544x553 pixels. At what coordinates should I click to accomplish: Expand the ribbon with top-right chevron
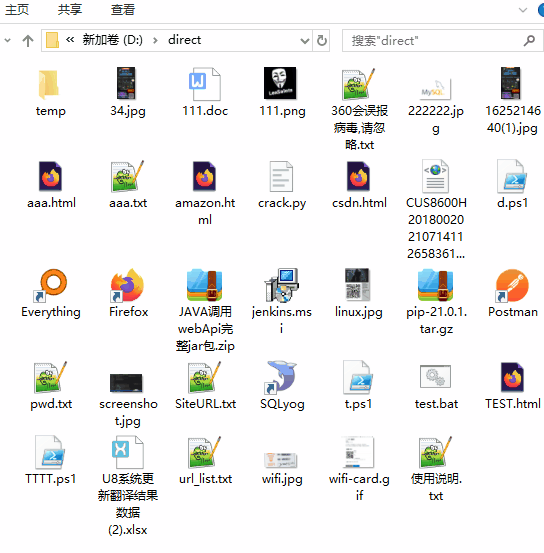523,10
